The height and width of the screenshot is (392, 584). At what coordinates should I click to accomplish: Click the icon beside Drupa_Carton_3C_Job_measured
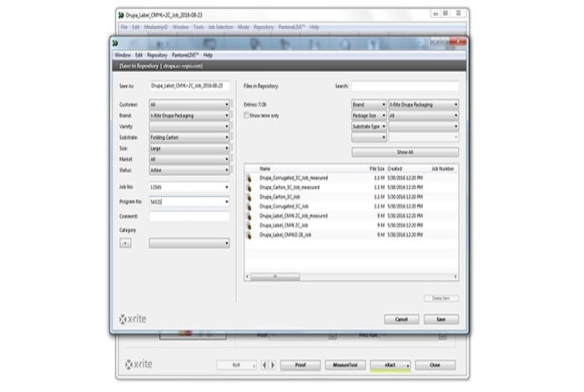249,188
